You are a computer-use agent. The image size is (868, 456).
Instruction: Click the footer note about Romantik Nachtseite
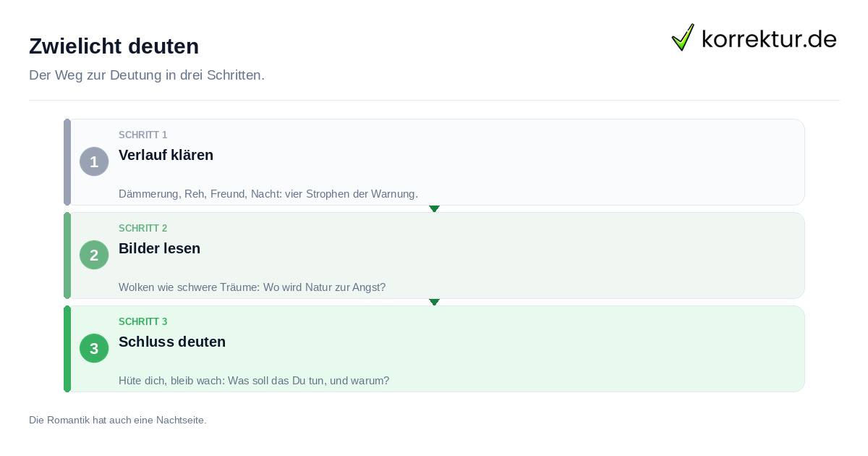(x=118, y=420)
